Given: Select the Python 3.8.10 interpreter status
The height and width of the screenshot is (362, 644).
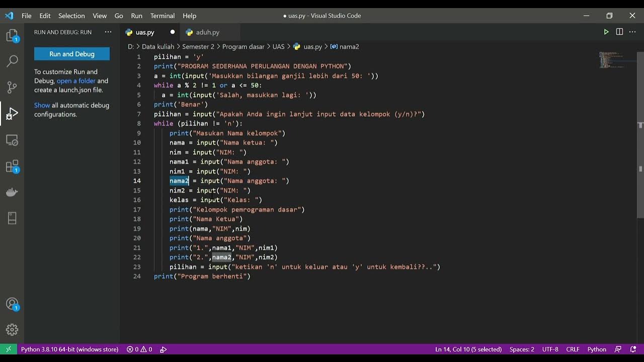Looking at the screenshot, I should coord(69,349).
